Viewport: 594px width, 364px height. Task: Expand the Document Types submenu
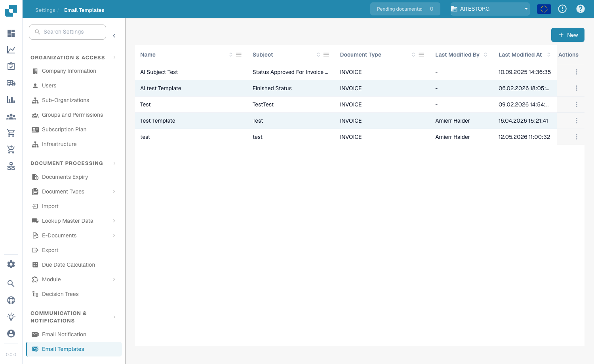114,191
